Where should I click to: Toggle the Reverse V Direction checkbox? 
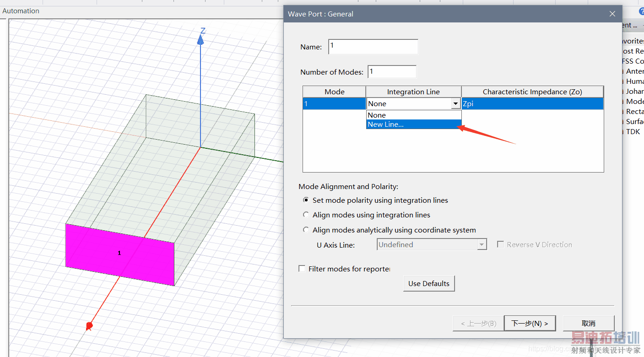500,245
